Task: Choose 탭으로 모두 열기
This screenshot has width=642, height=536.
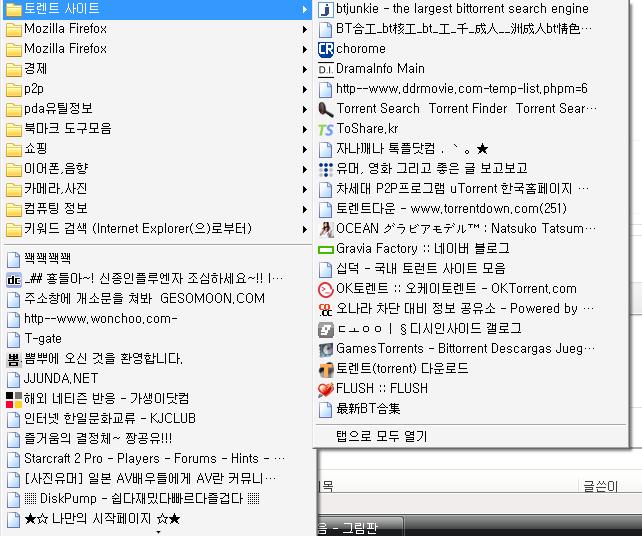Action: pyautogui.click(x=471, y=436)
